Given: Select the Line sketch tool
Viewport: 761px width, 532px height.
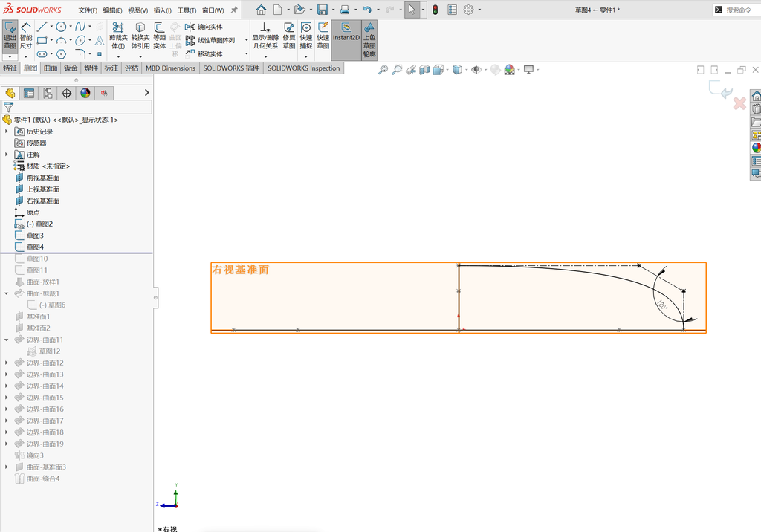Looking at the screenshot, I should point(42,27).
